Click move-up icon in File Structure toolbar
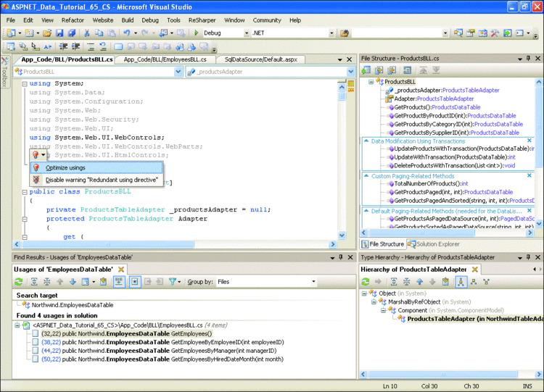The image size is (544, 392). pyautogui.click(x=423, y=70)
